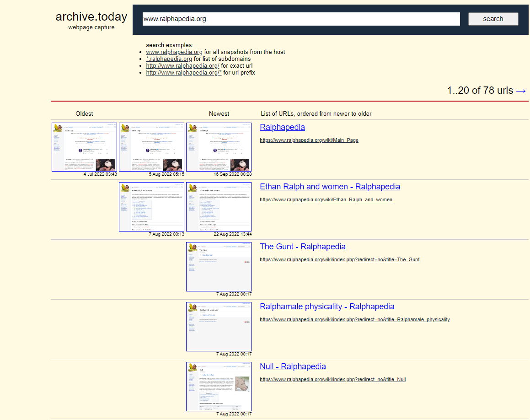Click the title=Null URL link
530x420 pixels.
tap(332, 379)
